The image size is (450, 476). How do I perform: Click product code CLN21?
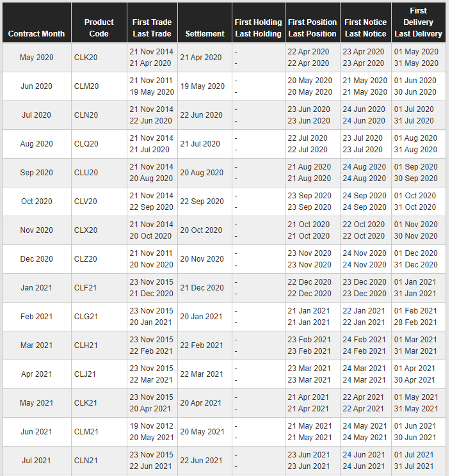click(x=86, y=461)
